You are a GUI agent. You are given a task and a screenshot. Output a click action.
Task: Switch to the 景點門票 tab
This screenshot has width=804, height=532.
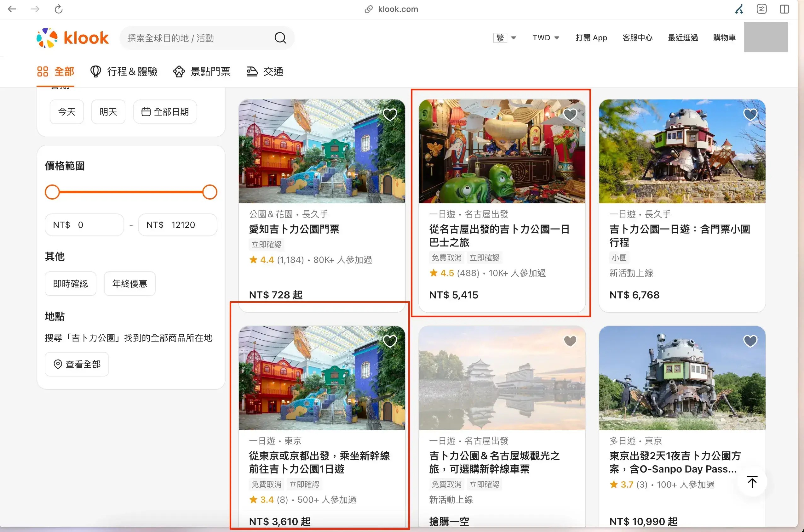(202, 71)
